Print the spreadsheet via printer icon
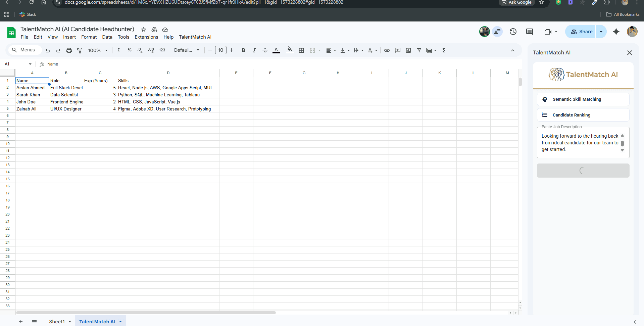 (x=69, y=50)
